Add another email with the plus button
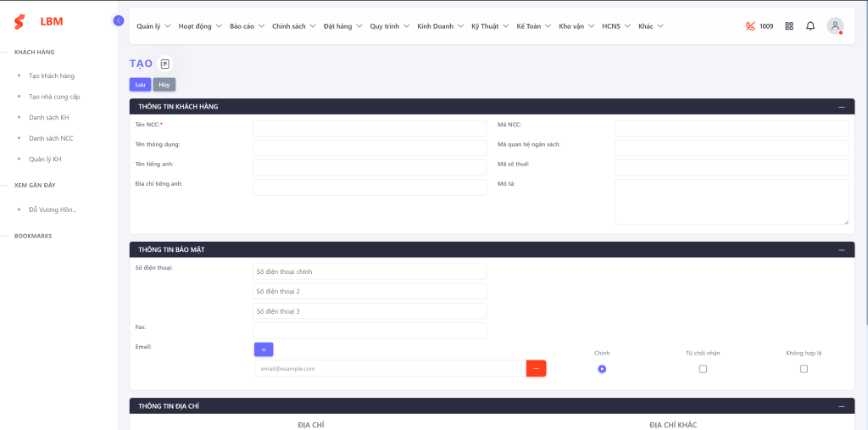 (264, 349)
